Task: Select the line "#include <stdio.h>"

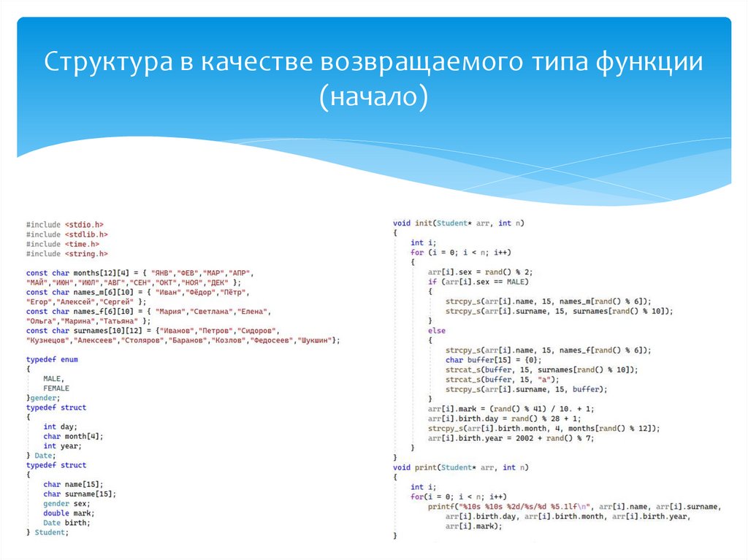Action: tap(65, 225)
